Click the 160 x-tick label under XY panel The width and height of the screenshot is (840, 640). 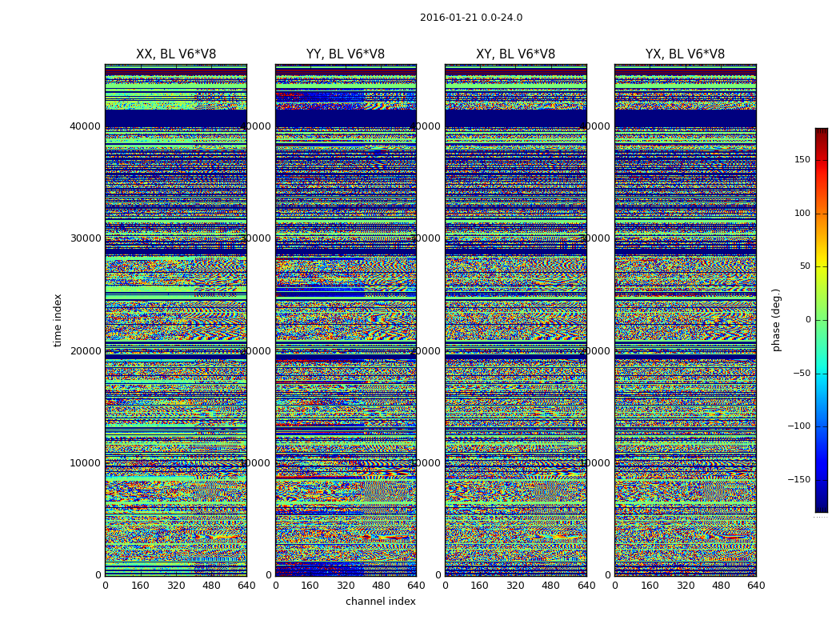pos(480,586)
